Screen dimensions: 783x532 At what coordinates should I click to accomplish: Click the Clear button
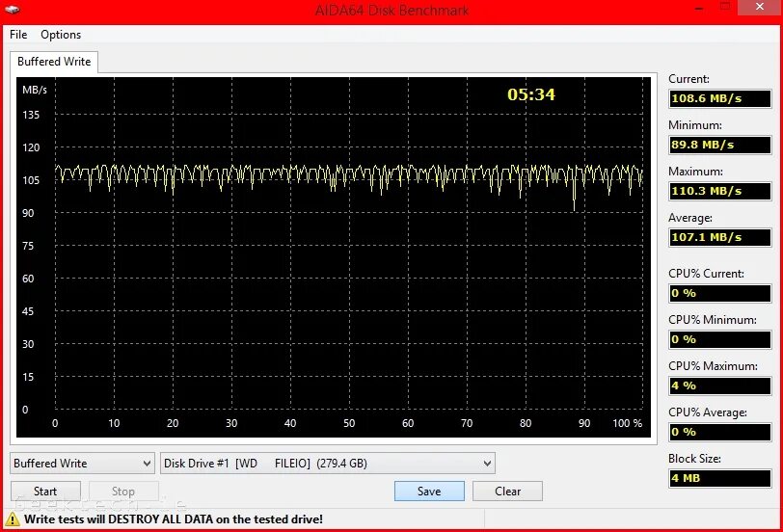tap(507, 492)
